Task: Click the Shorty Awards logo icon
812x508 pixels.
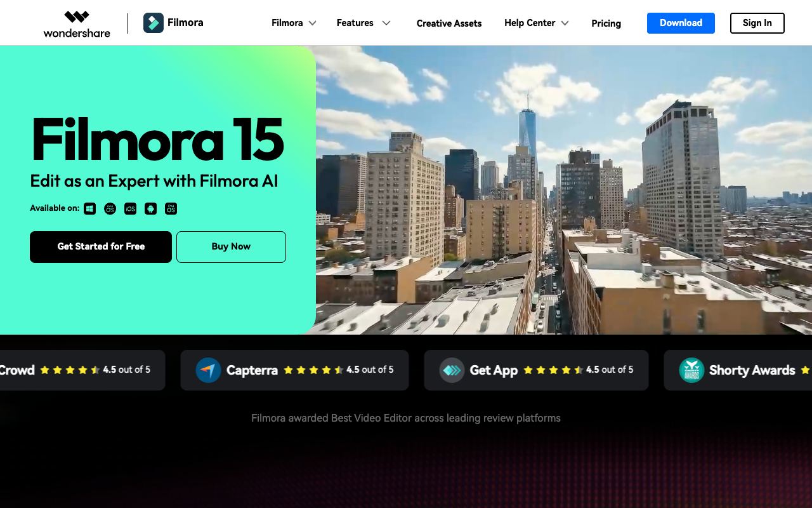Action: click(691, 370)
